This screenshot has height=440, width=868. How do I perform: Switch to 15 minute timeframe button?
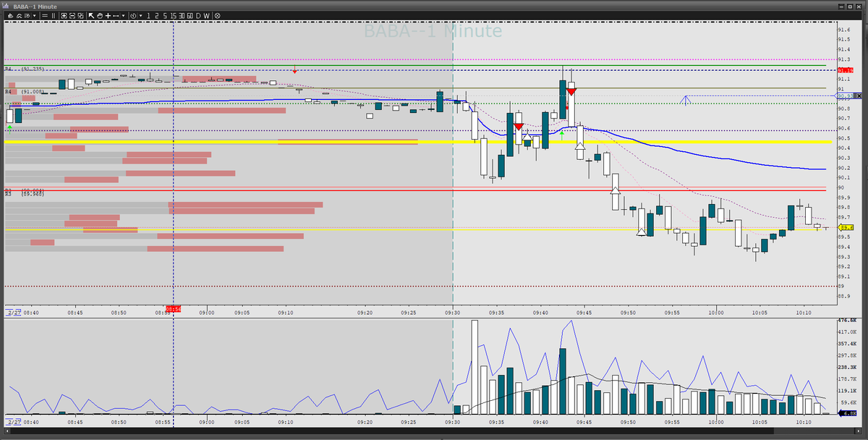tap(173, 15)
